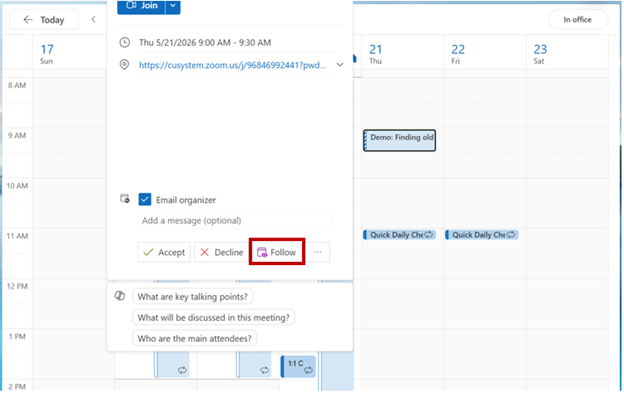Open the In office status button

[578, 20]
